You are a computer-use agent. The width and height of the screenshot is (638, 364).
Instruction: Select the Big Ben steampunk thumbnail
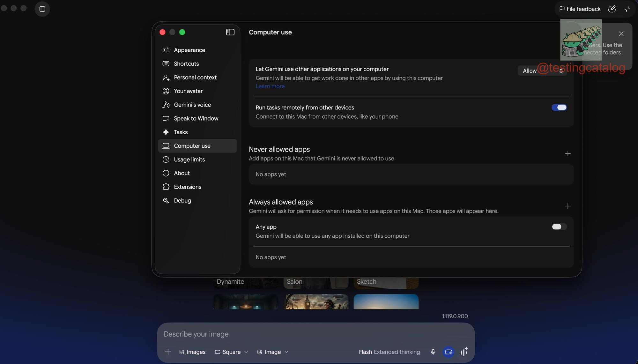(316, 301)
